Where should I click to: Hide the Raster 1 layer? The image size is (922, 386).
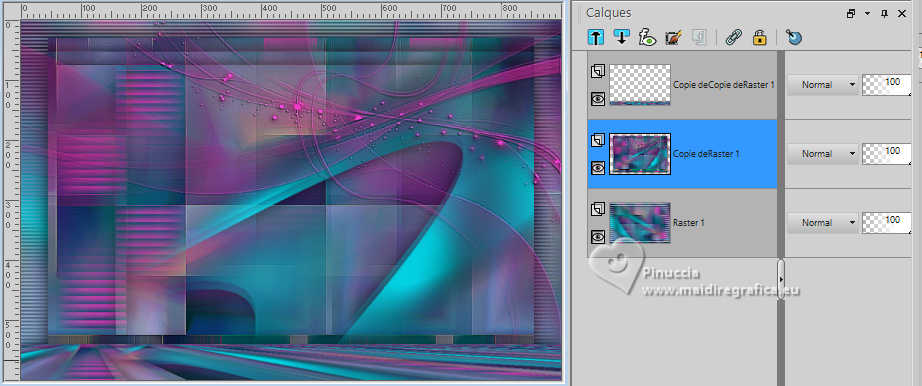(597, 237)
